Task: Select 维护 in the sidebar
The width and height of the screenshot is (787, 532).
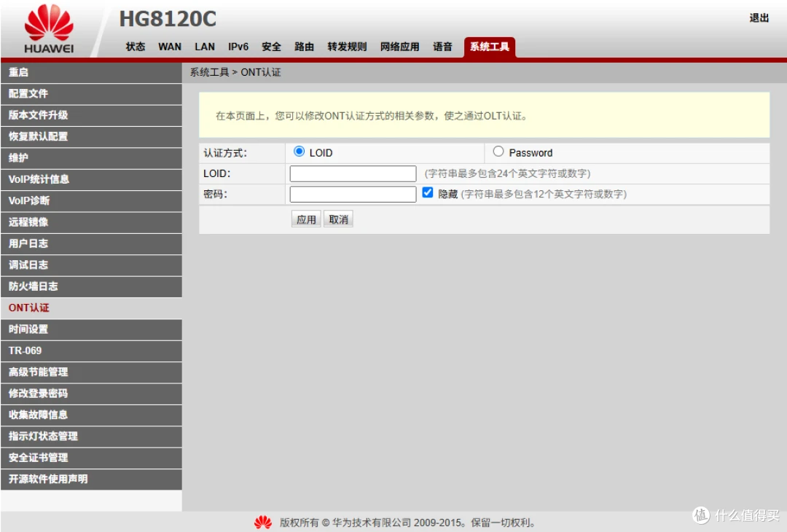Action: coord(91,158)
